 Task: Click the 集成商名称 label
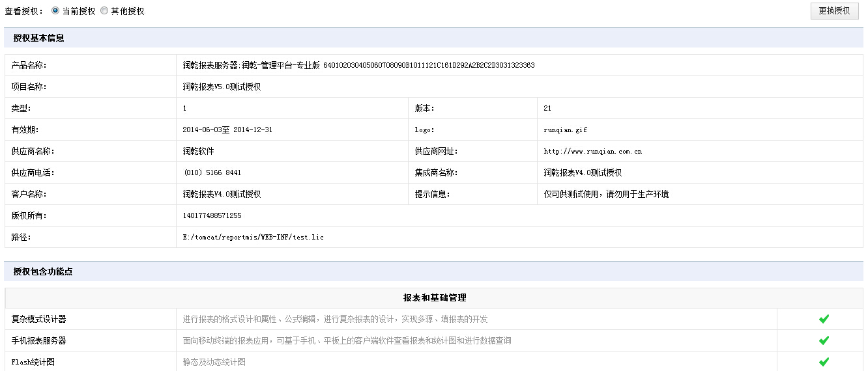click(x=437, y=173)
